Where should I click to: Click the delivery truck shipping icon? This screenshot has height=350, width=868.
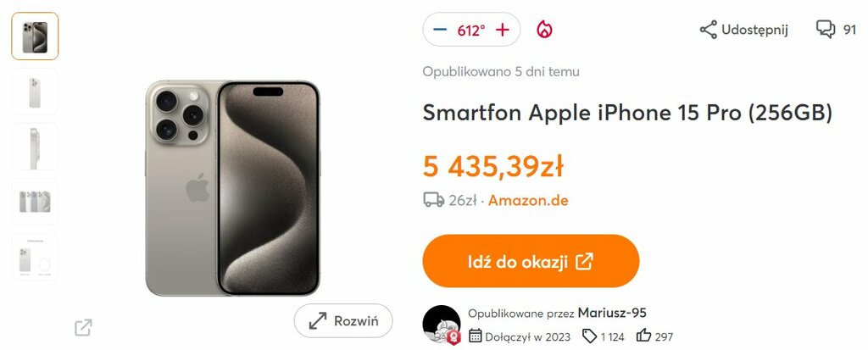coord(433,200)
